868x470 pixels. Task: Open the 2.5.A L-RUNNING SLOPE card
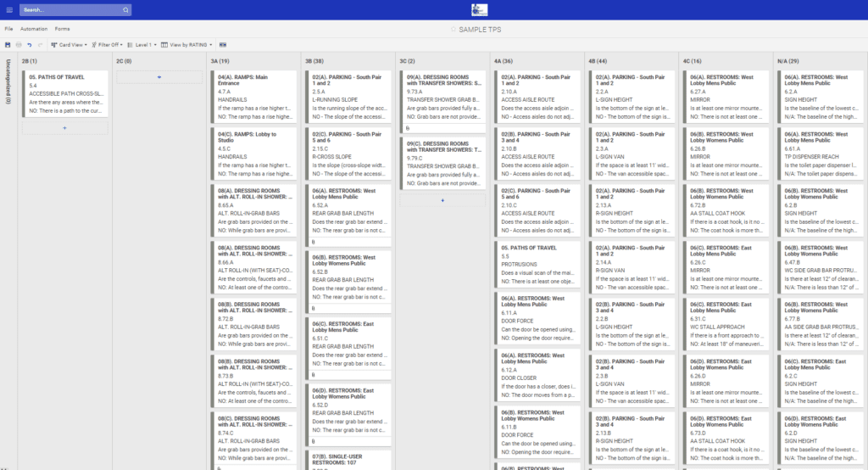tap(348, 97)
